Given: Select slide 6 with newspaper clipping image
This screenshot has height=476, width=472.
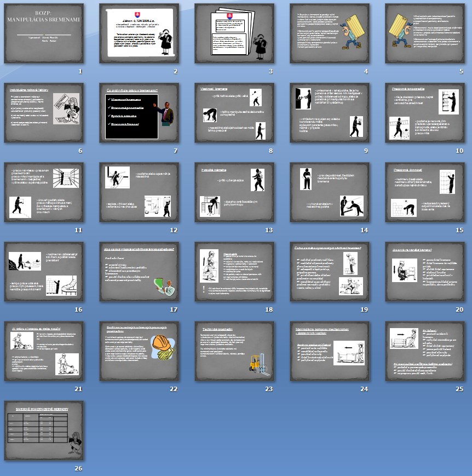Looking at the screenshot, I should tap(44, 113).
